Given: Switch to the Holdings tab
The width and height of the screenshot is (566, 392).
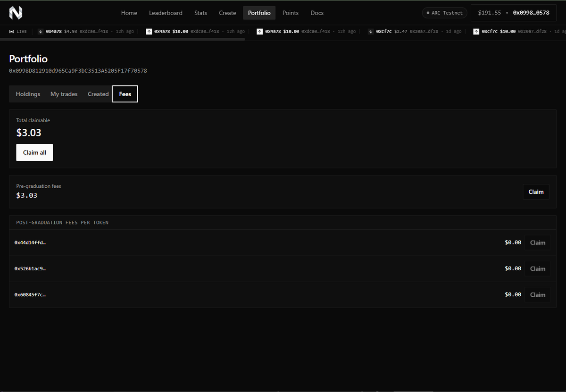Looking at the screenshot, I should tap(28, 94).
